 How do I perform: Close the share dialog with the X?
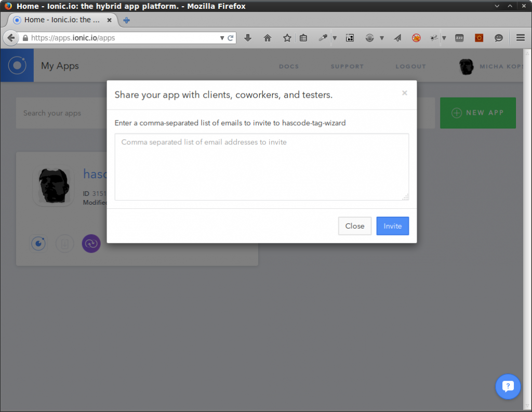pos(405,93)
